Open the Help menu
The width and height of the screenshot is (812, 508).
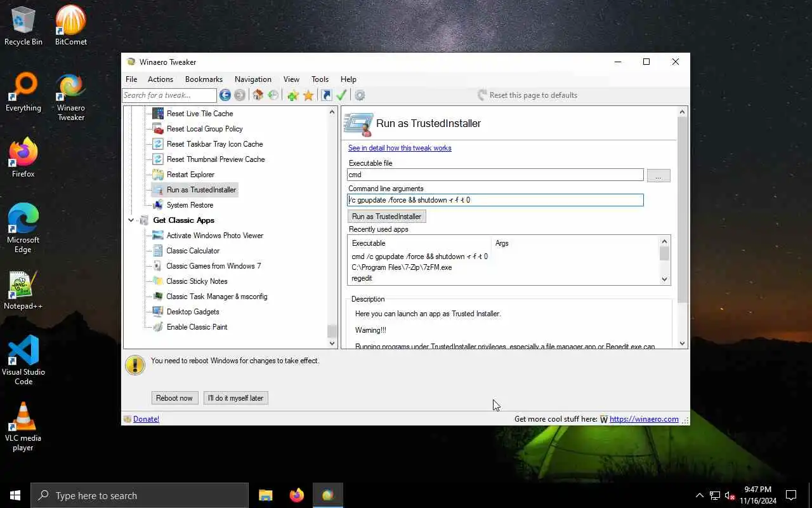(x=348, y=79)
